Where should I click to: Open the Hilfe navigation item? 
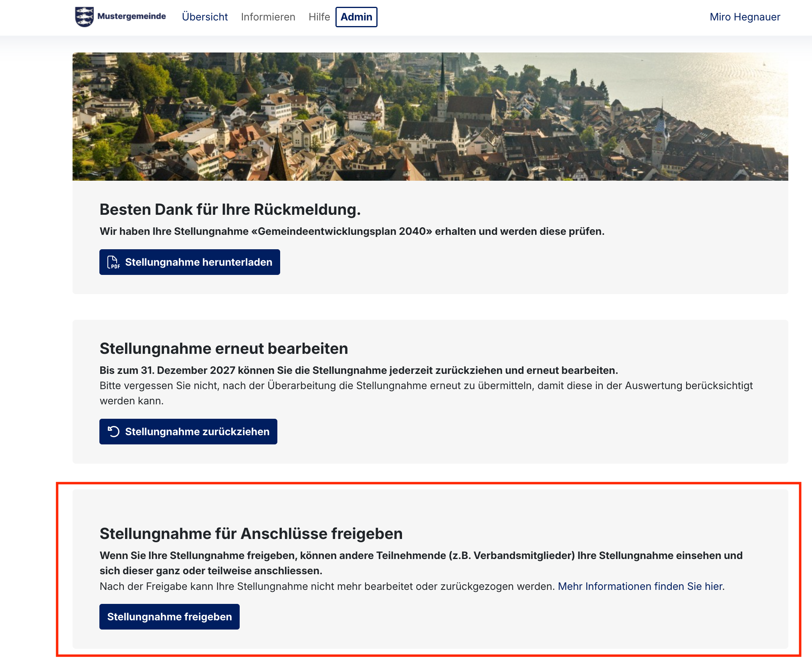(x=319, y=17)
